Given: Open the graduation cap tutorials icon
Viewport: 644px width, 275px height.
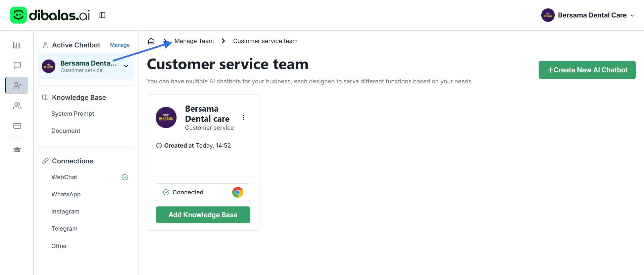Looking at the screenshot, I should coord(17,150).
